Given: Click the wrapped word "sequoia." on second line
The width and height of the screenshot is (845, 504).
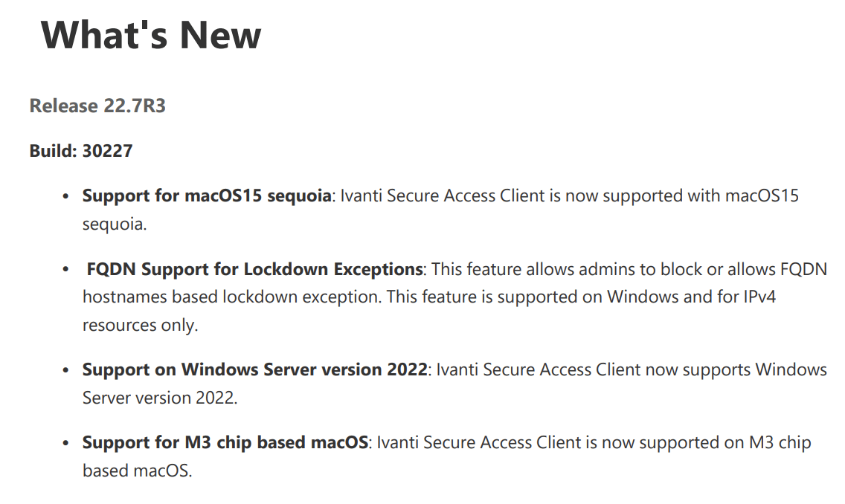Looking at the screenshot, I should pyautogui.click(x=115, y=224).
